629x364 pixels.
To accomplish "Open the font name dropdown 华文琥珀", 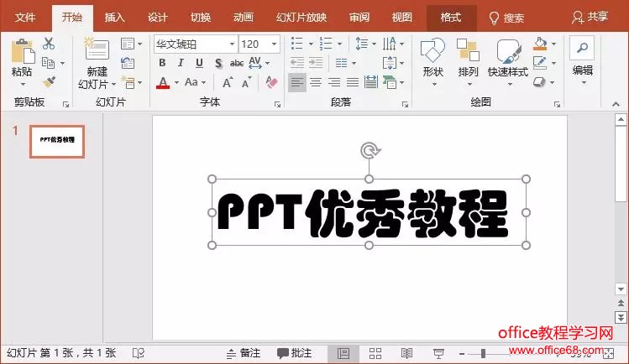I will (195, 44).
